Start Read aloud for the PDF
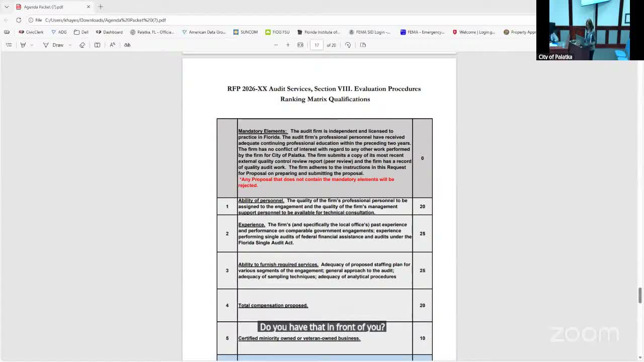The height and width of the screenshot is (362, 644). tap(113, 45)
